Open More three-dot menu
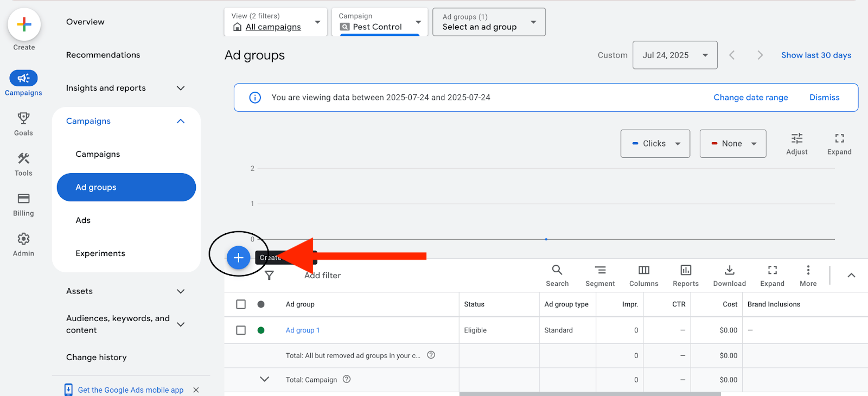The image size is (868, 396). (808, 276)
